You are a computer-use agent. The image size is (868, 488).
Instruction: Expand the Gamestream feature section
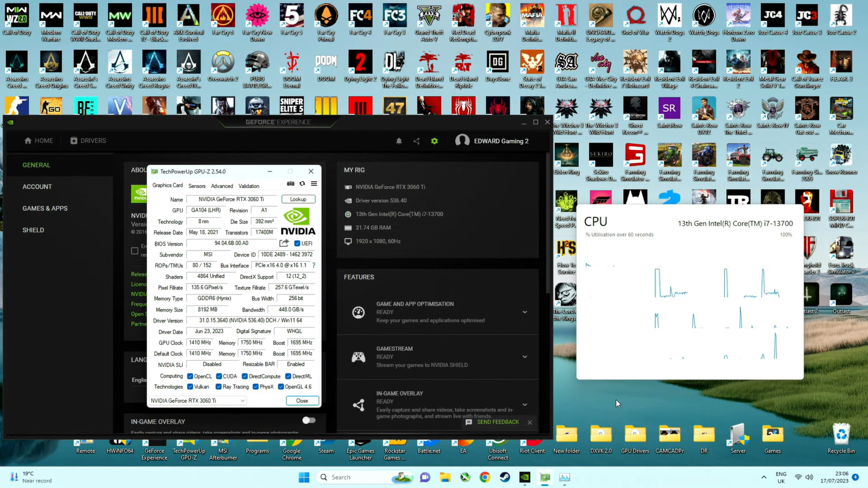click(525, 357)
